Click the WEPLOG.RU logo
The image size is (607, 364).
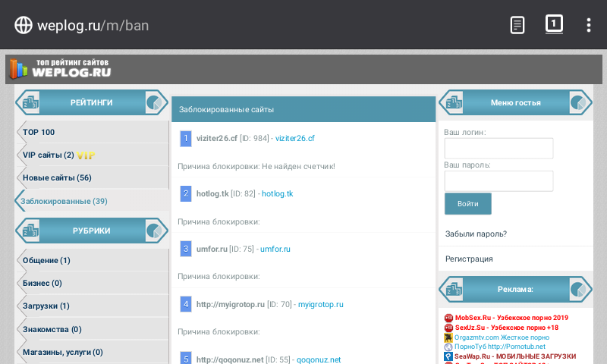(x=61, y=69)
